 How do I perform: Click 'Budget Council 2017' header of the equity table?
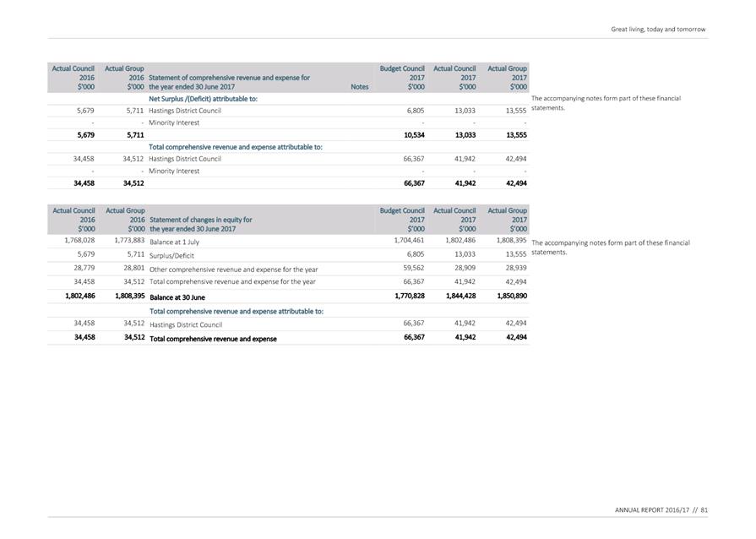402,220
